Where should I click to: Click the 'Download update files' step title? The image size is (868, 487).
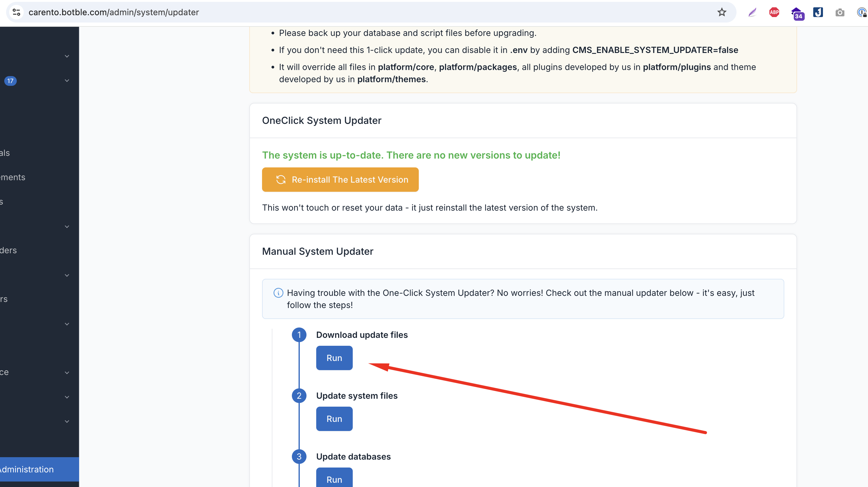[x=362, y=335]
